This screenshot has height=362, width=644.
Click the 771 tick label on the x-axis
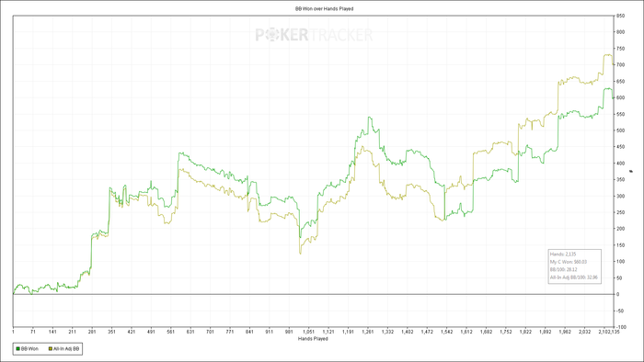pos(230,332)
